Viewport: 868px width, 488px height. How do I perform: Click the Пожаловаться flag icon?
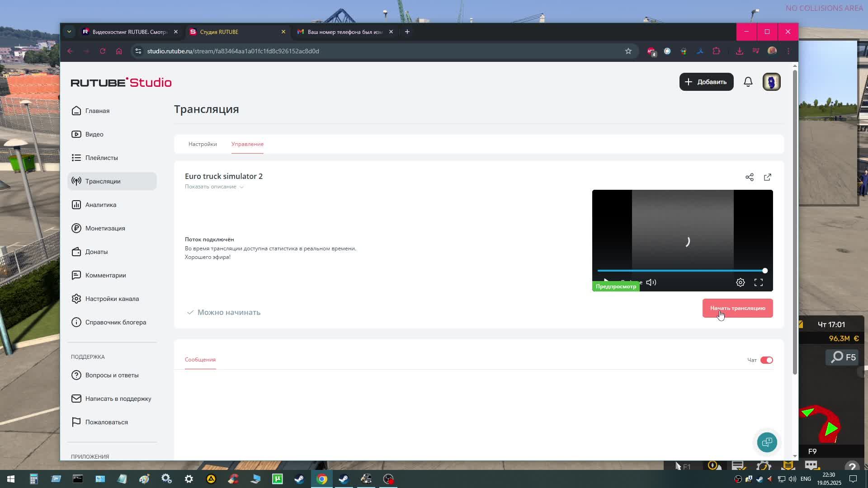pos(76,422)
